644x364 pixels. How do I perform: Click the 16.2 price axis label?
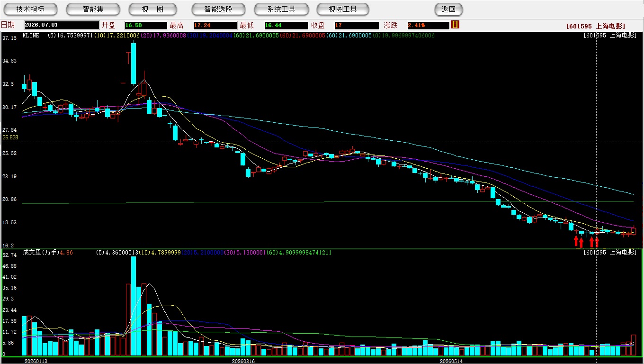(8, 246)
